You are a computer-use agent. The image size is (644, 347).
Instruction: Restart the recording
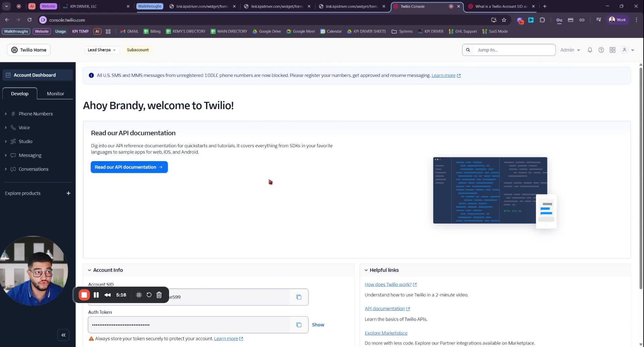tap(149, 295)
